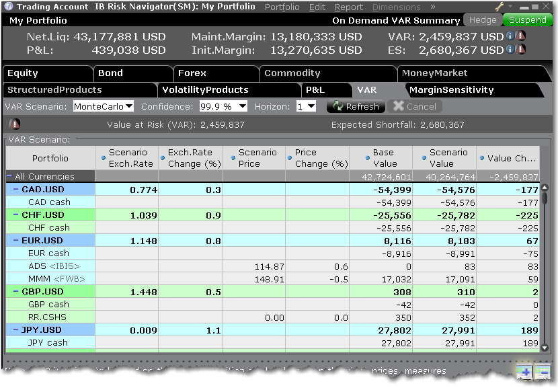The image size is (558, 392).
Task: Click the warning icon beside ES value
Action: click(x=521, y=50)
